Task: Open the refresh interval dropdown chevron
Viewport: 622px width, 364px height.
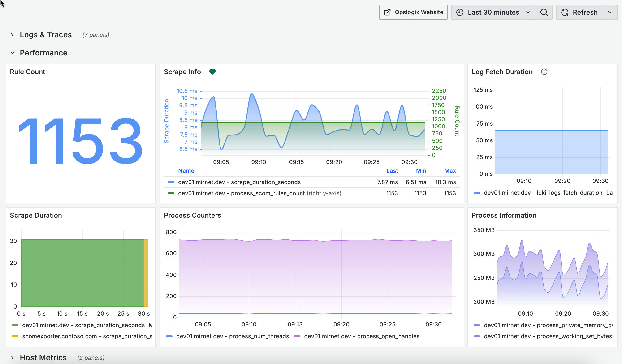Action: [610, 12]
